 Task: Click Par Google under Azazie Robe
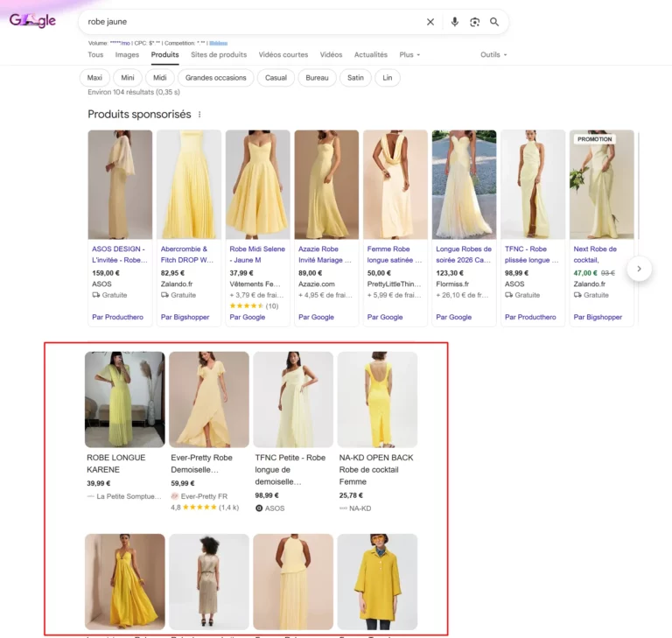316,318
